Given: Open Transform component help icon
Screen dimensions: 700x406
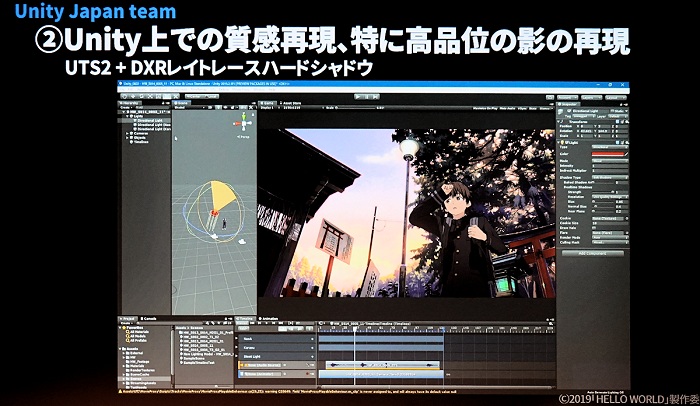Looking at the screenshot, I should pyautogui.click(x=617, y=122).
